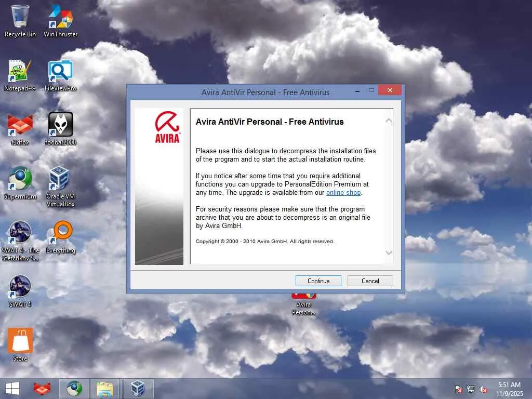Select the Everything search desktop shortcut
Screen dimensions: 532x399
click(60, 237)
